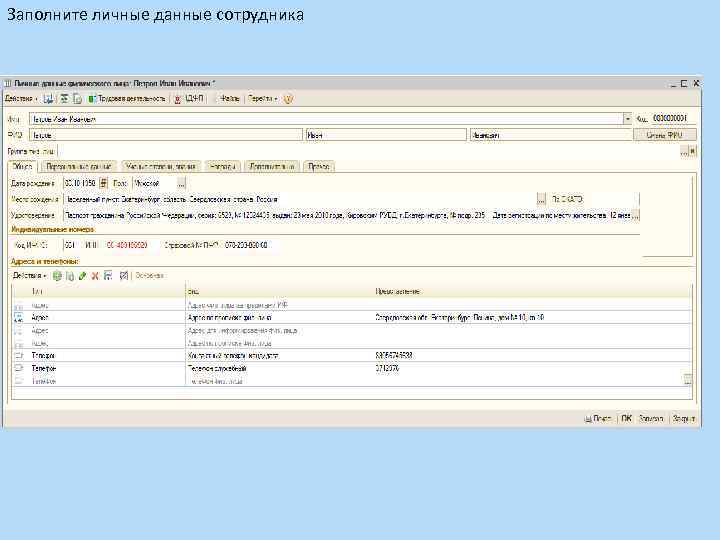Select the address row with Свердловская обл
The image size is (720, 540).
tap(352, 317)
